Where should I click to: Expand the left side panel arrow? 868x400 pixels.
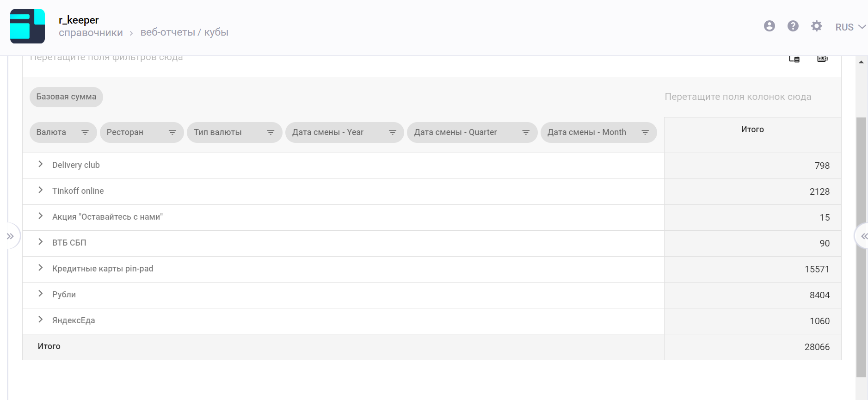pyautogui.click(x=10, y=236)
